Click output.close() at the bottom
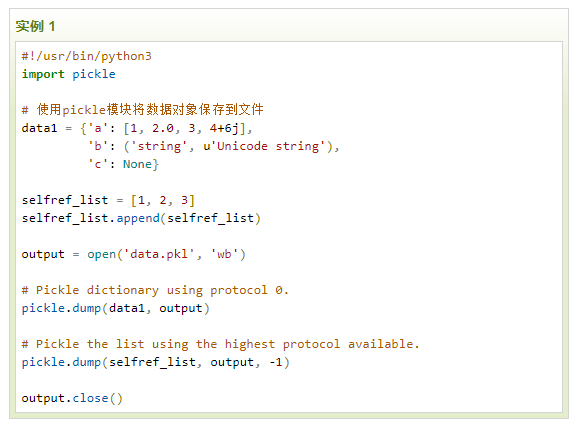Screen dimensions: 581x424 [x=72, y=398]
